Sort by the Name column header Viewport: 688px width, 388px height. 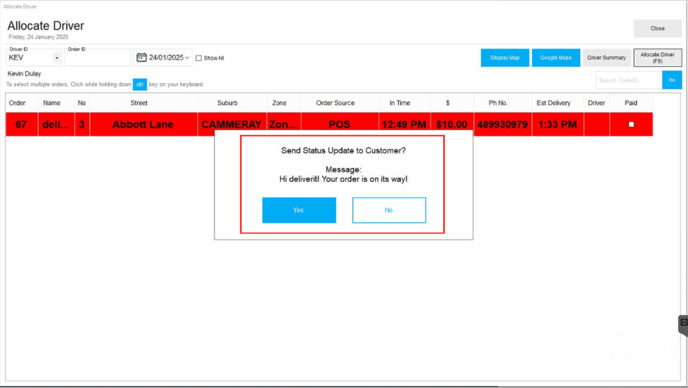click(x=51, y=103)
